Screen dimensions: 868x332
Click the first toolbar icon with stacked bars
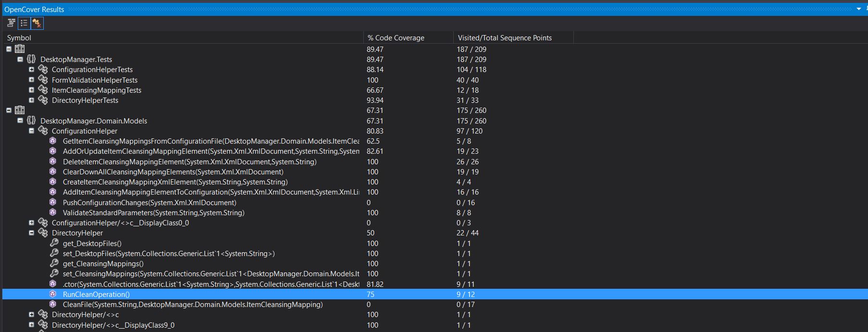(x=12, y=23)
